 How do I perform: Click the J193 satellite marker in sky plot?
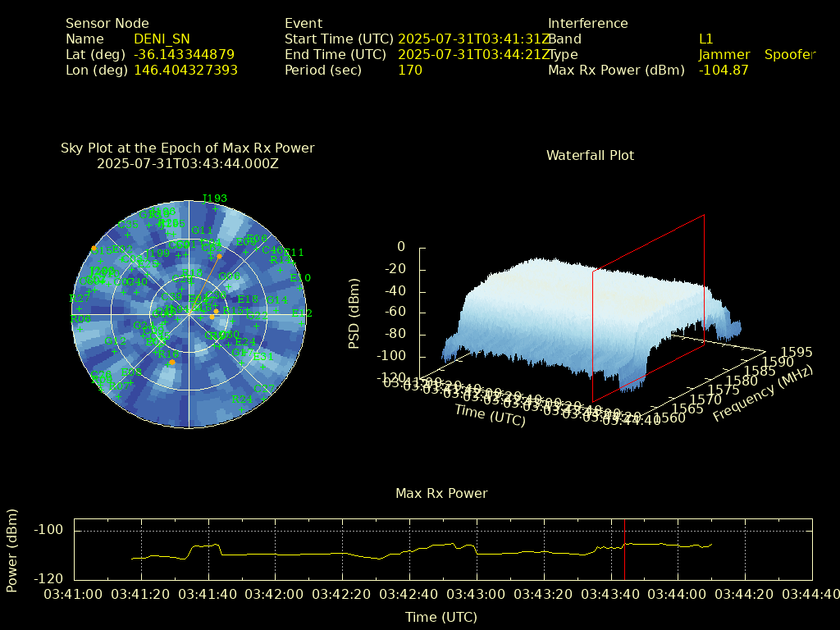point(215,208)
